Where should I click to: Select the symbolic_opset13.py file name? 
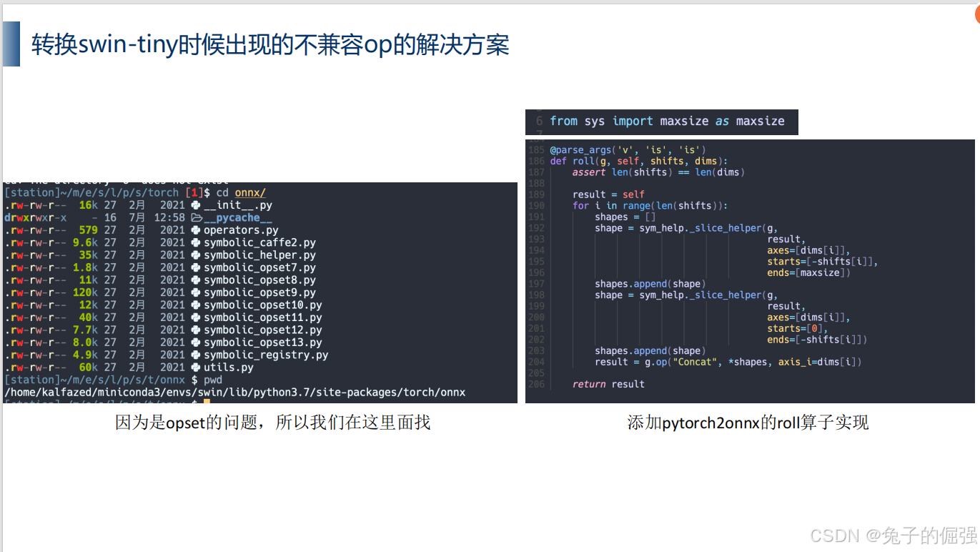click(263, 342)
